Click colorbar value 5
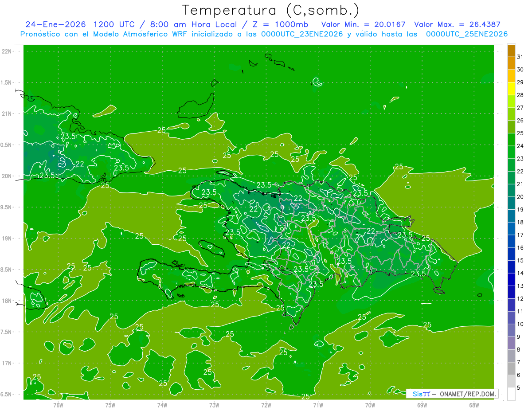532x411 pixels. click(519, 388)
